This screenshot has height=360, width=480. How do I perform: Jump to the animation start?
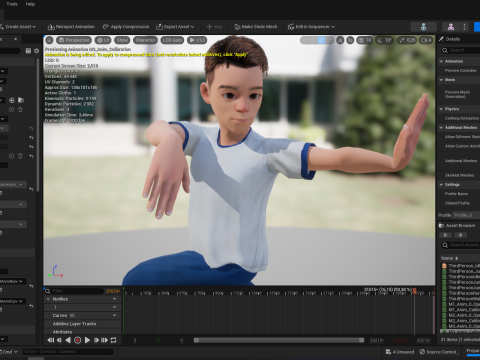click(x=51, y=340)
